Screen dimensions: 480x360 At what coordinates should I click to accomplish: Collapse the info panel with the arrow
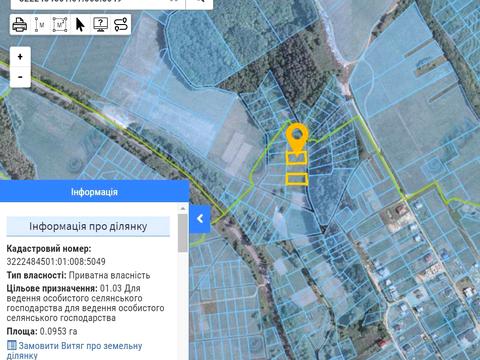tap(200, 219)
